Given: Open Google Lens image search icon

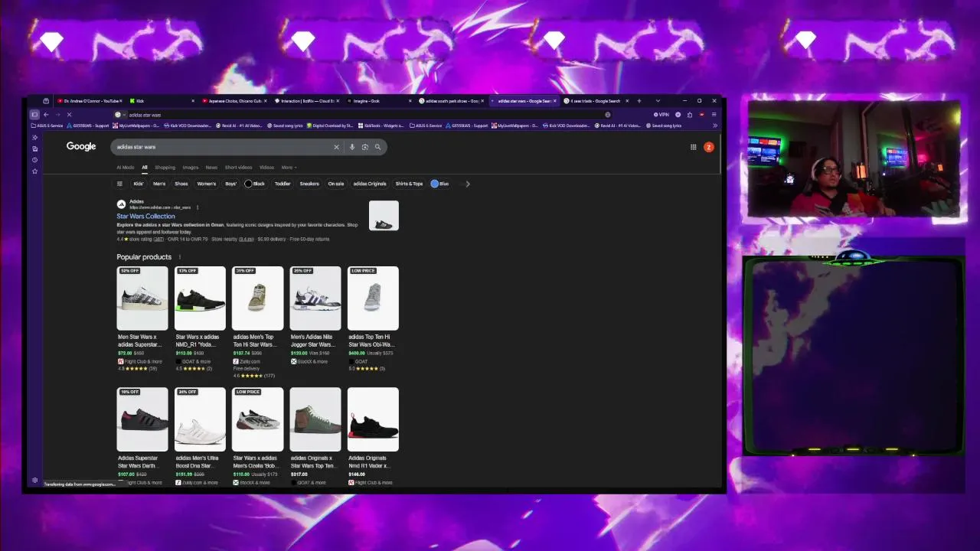Looking at the screenshot, I should point(365,147).
